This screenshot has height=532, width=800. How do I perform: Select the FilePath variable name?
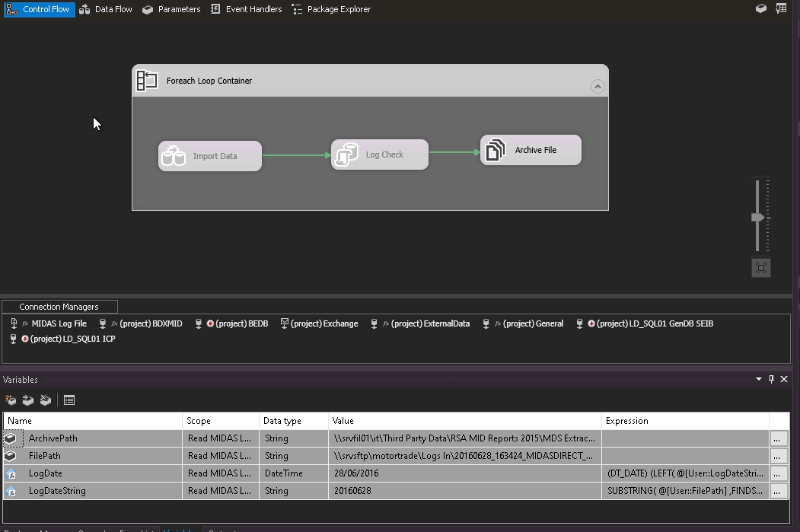[x=44, y=455]
